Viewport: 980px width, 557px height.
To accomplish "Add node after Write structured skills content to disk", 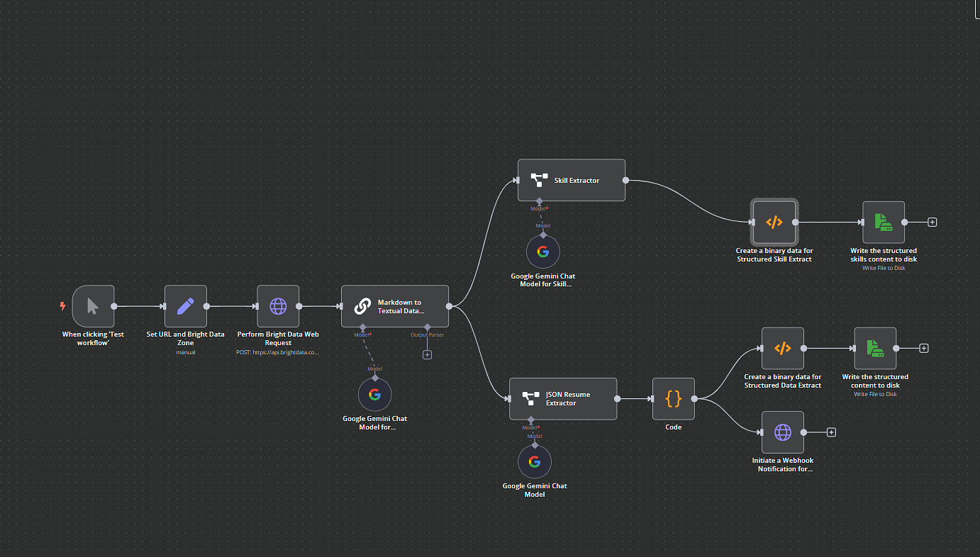I will (932, 222).
